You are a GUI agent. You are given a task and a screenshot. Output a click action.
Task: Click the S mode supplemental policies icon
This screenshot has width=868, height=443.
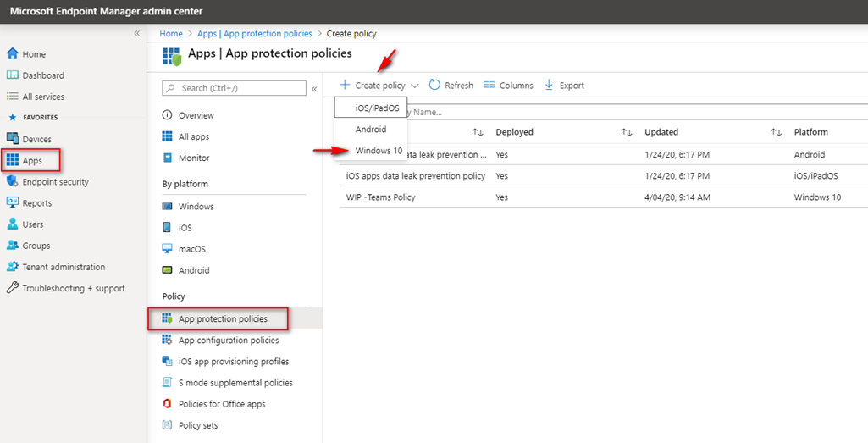click(x=167, y=382)
